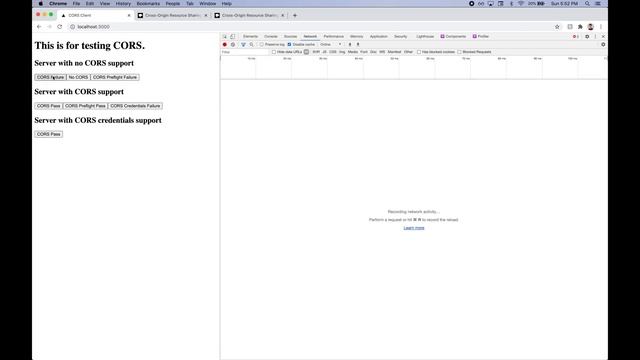This screenshot has width=640, height=360.
Task: Toggle Hide data URLs checkbox
Action: 274,52
